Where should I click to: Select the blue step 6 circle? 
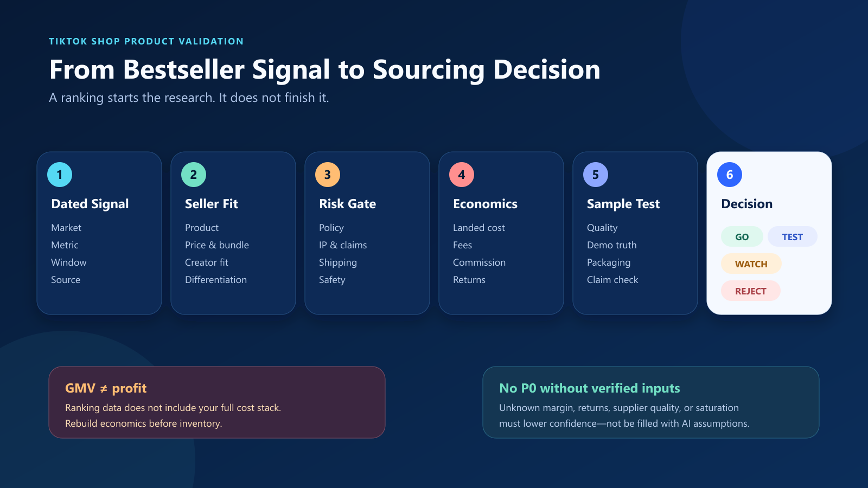(x=730, y=175)
